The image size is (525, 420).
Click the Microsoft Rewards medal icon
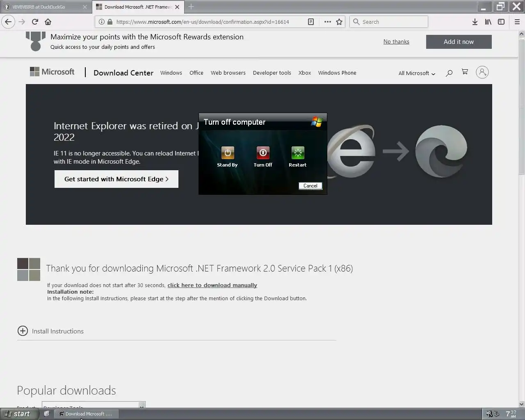(36, 41)
